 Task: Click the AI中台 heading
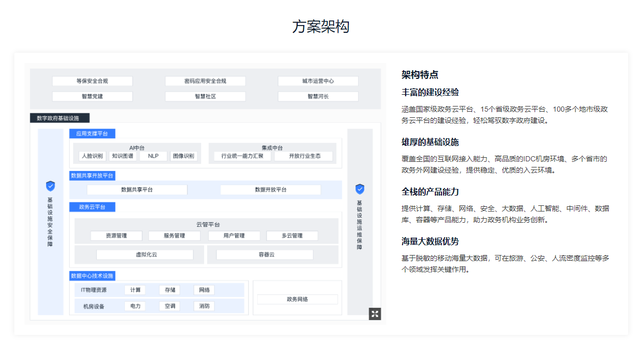[137, 148]
